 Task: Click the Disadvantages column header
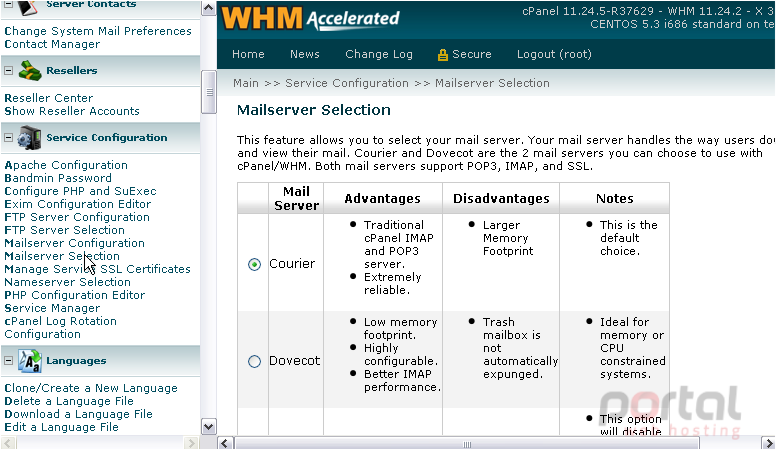coord(501,199)
